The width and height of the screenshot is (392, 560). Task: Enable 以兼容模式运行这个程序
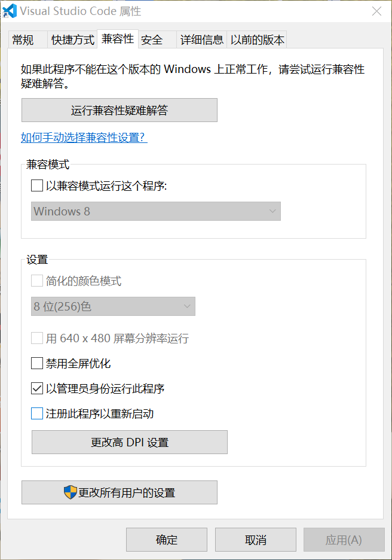tap(35, 185)
